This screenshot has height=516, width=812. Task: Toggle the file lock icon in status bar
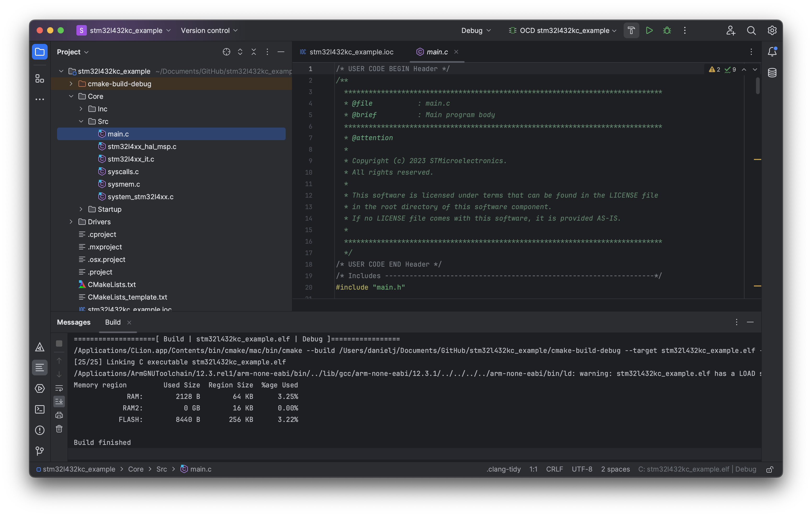770,469
